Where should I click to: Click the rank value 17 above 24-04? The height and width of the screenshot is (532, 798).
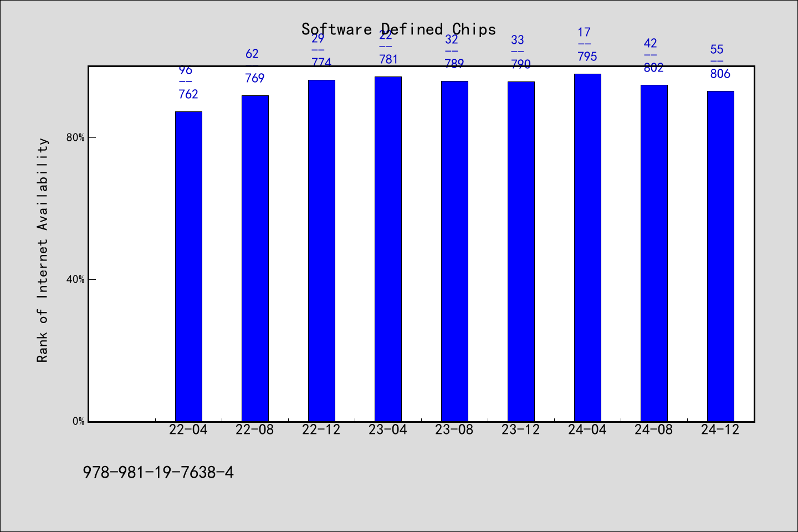tap(584, 33)
